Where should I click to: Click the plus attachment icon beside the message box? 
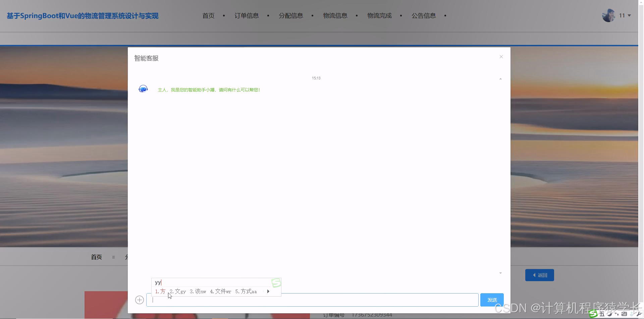click(x=139, y=299)
